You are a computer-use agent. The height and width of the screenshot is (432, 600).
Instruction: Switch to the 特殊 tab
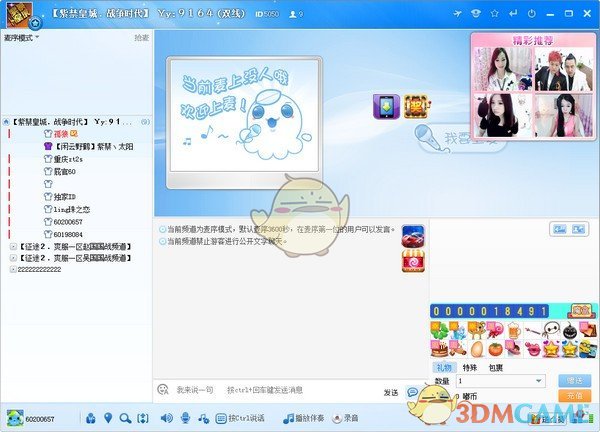(x=470, y=368)
